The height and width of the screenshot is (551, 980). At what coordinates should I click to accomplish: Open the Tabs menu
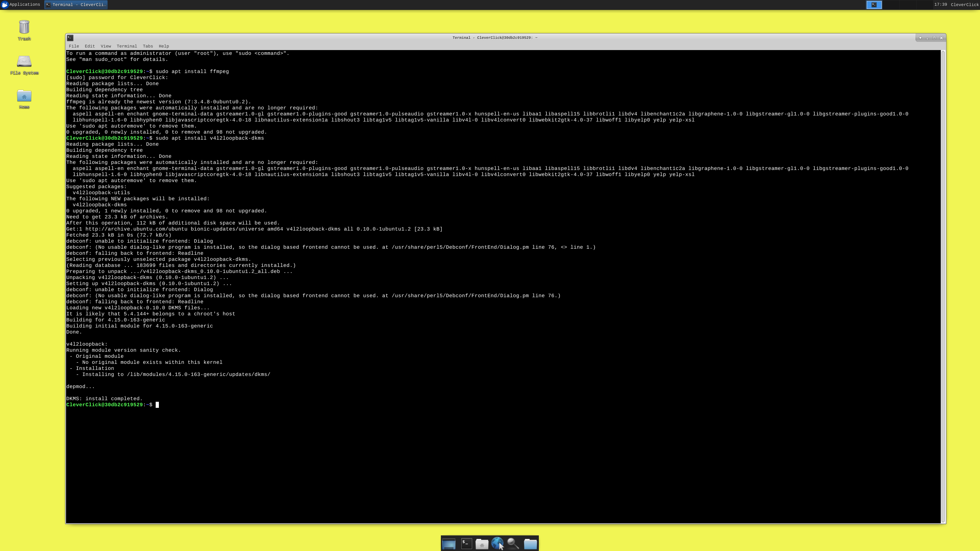(148, 46)
